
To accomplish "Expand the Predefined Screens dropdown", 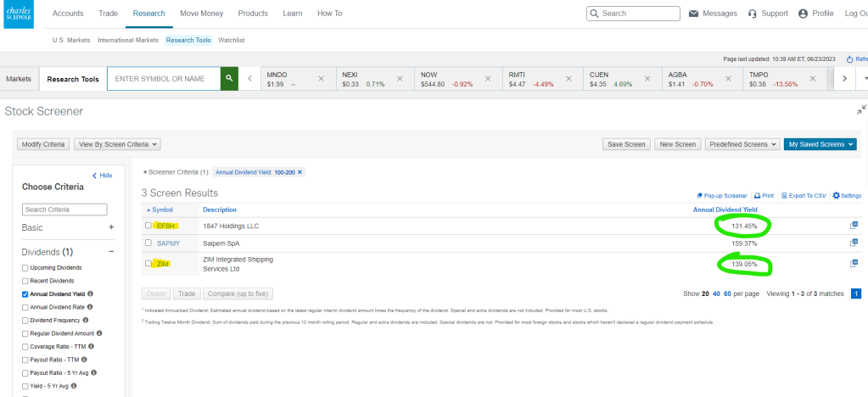I will pyautogui.click(x=742, y=144).
